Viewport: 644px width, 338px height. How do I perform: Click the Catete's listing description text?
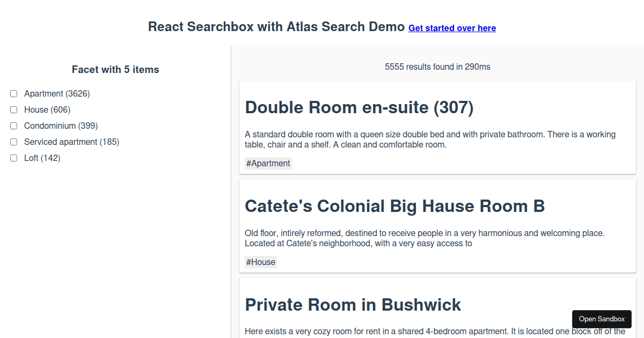pos(424,238)
